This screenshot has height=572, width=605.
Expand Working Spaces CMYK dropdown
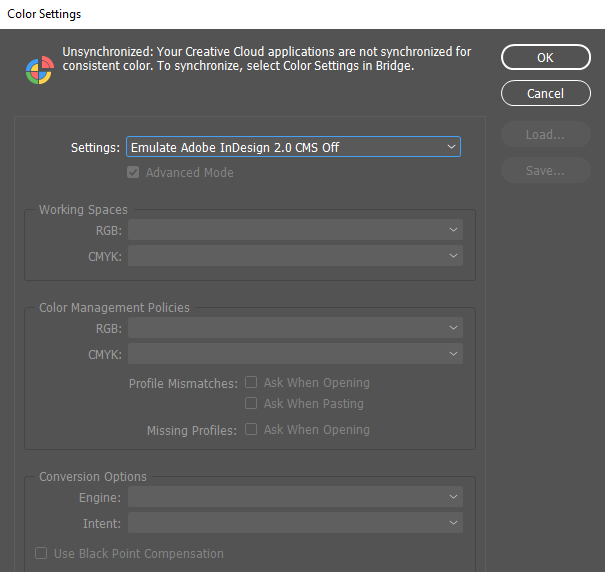(295, 256)
